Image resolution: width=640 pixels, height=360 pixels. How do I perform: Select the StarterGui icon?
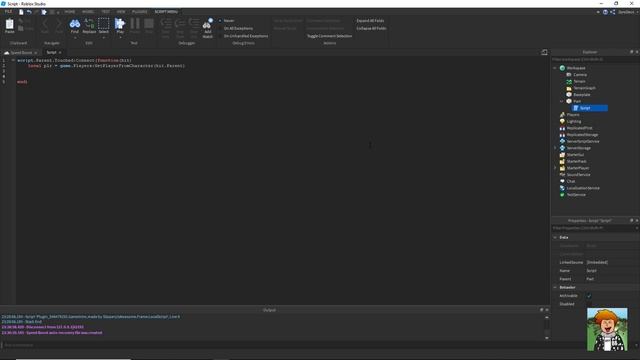click(562, 155)
